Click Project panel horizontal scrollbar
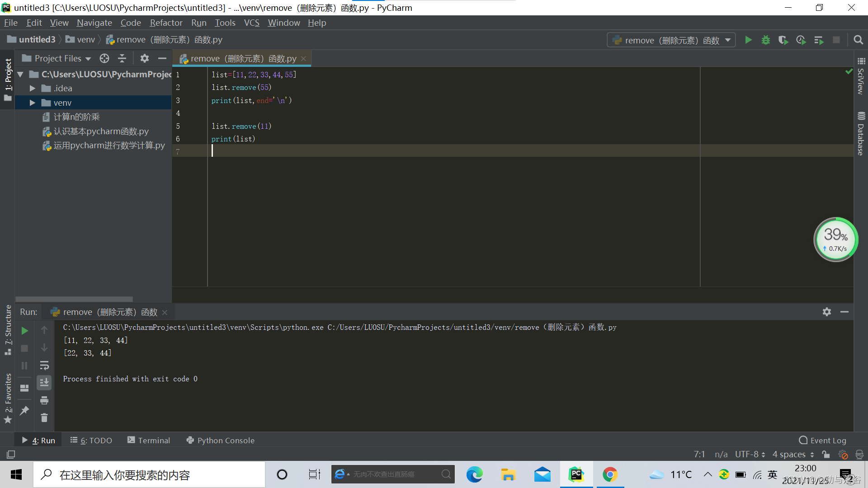 pos(74,299)
